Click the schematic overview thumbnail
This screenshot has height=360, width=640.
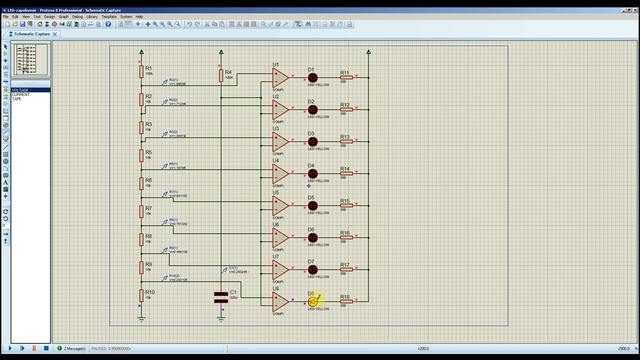coord(31,59)
